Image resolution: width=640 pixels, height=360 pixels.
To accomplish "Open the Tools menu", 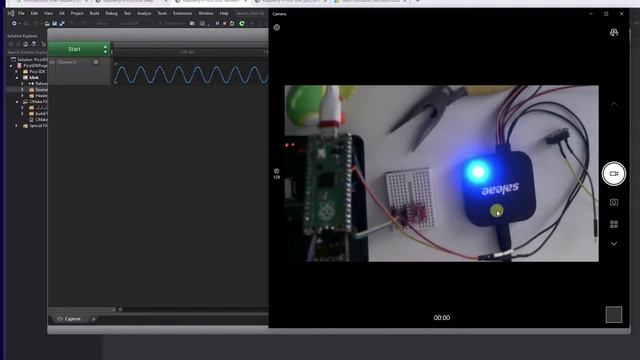I will pyautogui.click(x=162, y=13).
